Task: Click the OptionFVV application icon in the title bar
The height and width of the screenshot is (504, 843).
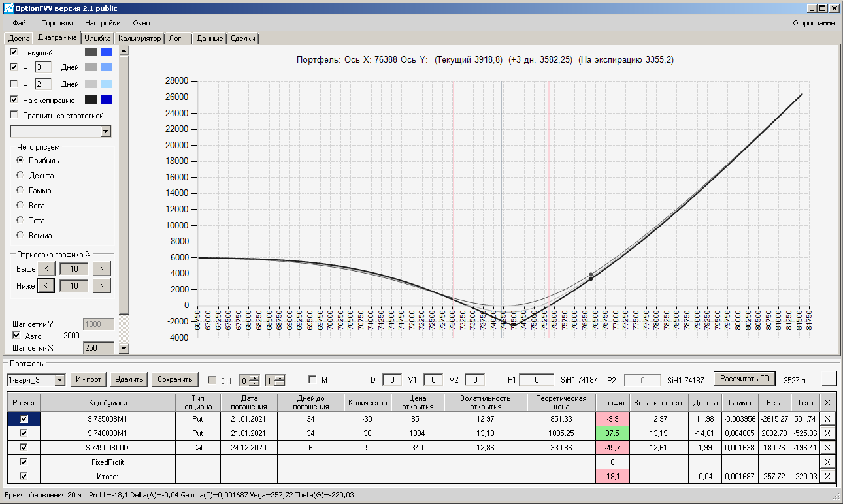Action: [8, 8]
